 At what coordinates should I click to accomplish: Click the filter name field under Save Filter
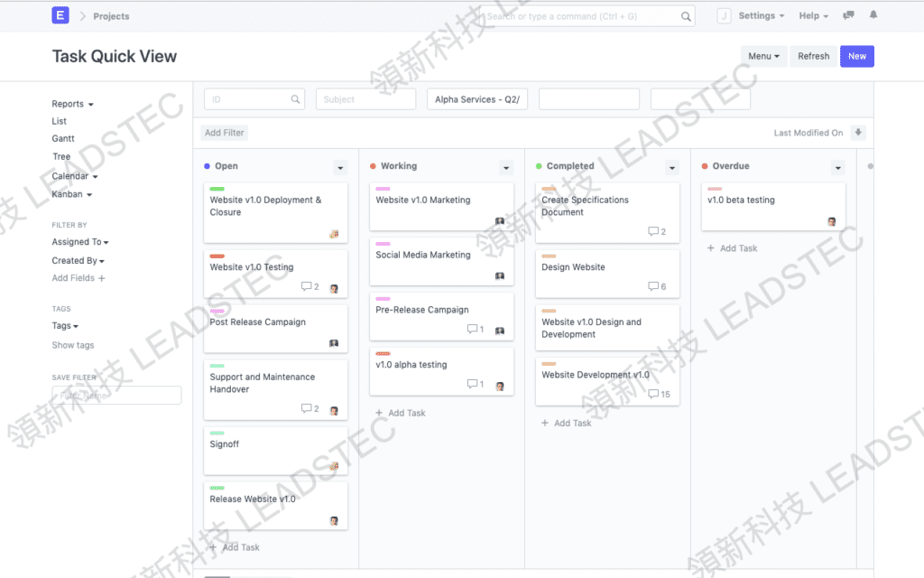[x=116, y=395]
